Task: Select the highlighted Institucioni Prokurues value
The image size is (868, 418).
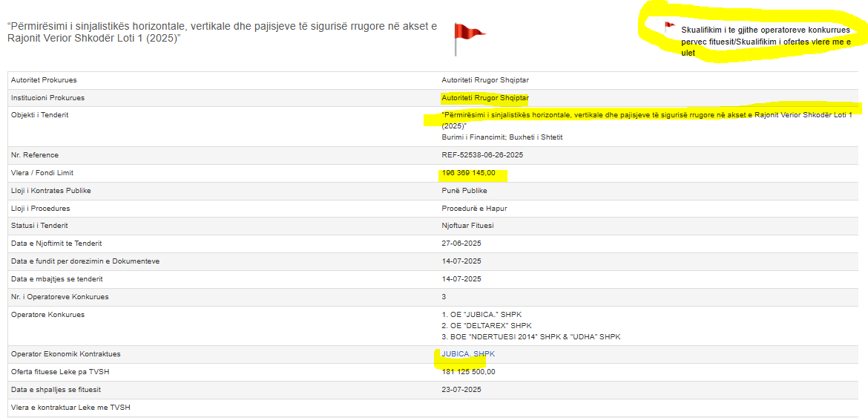Action: (x=484, y=98)
